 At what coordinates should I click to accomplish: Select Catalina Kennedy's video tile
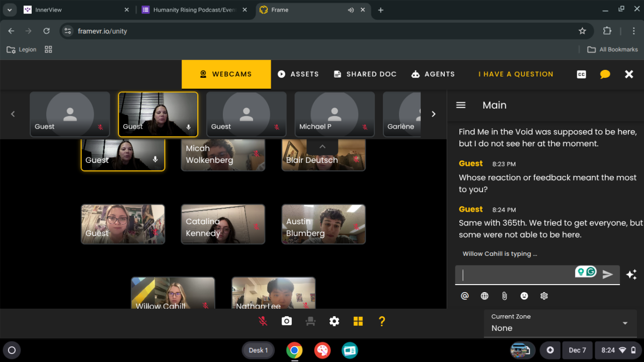coord(223,224)
